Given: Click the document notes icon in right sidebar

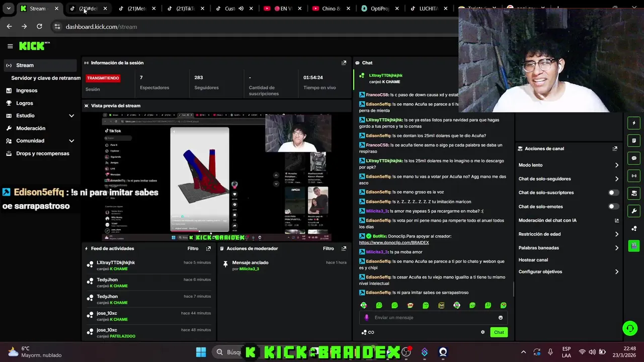Looking at the screenshot, I should tap(634, 141).
